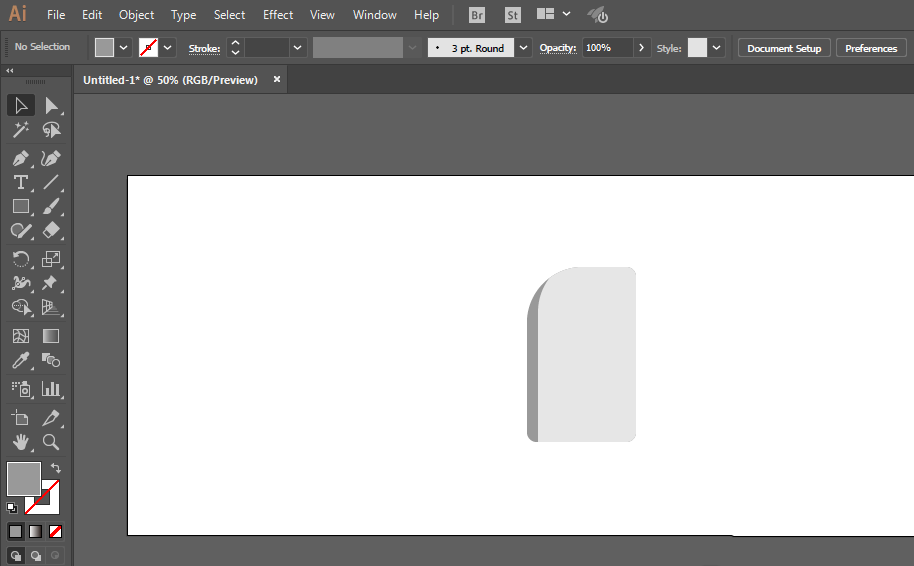Click the large gray Fill color swatch
914x566 pixels.
pos(23,479)
